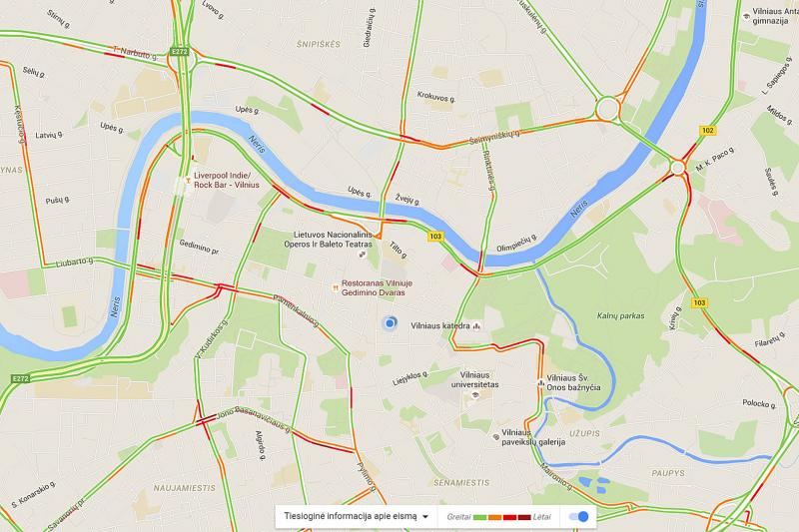Open the Tiesioginė informacija apie eismą dropdown
The height and width of the screenshot is (532, 799).
click(356, 516)
